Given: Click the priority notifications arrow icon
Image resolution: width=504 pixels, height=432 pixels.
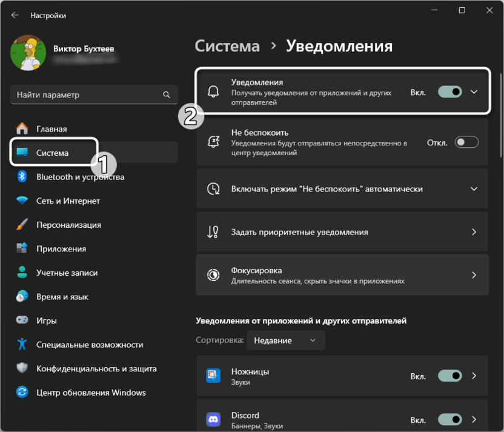Looking at the screenshot, I should tap(213, 231).
